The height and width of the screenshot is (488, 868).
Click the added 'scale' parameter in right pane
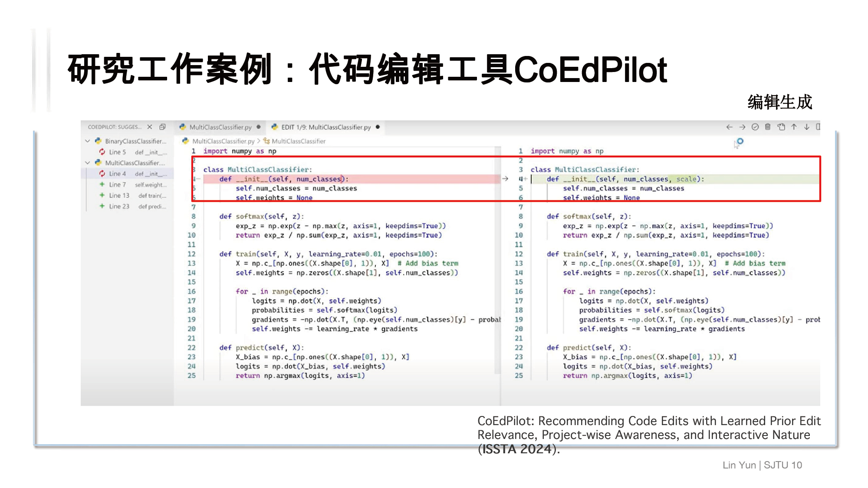point(686,179)
